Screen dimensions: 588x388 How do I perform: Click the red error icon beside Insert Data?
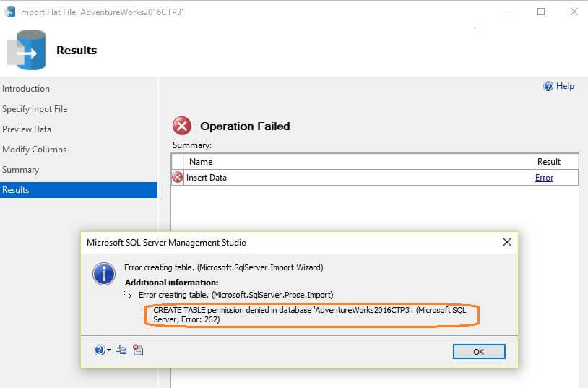pos(178,178)
